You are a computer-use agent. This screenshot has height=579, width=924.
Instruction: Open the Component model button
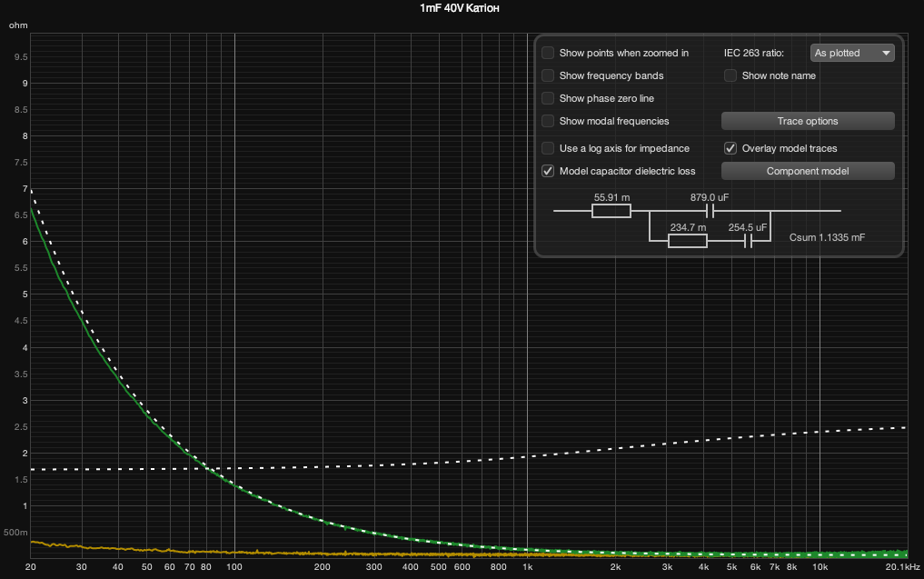[x=808, y=171]
